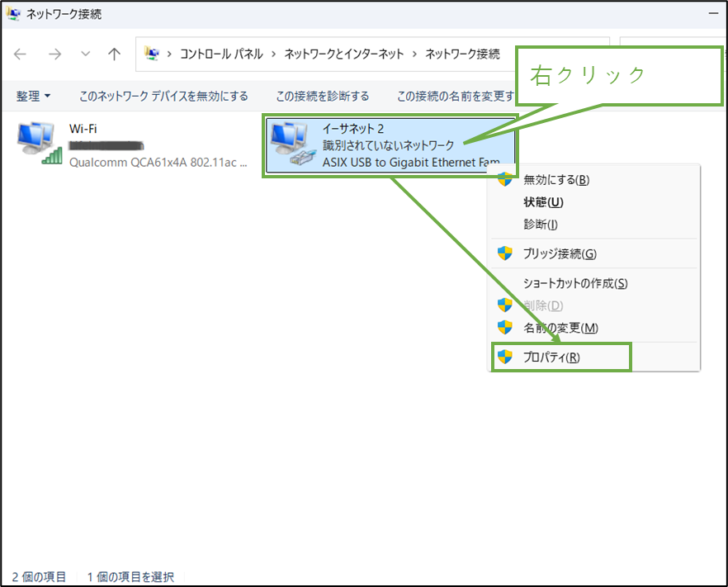Click この接続の名前を変更する toolbar button
Image resolution: width=728 pixels, height=587 pixels.
click(456, 96)
